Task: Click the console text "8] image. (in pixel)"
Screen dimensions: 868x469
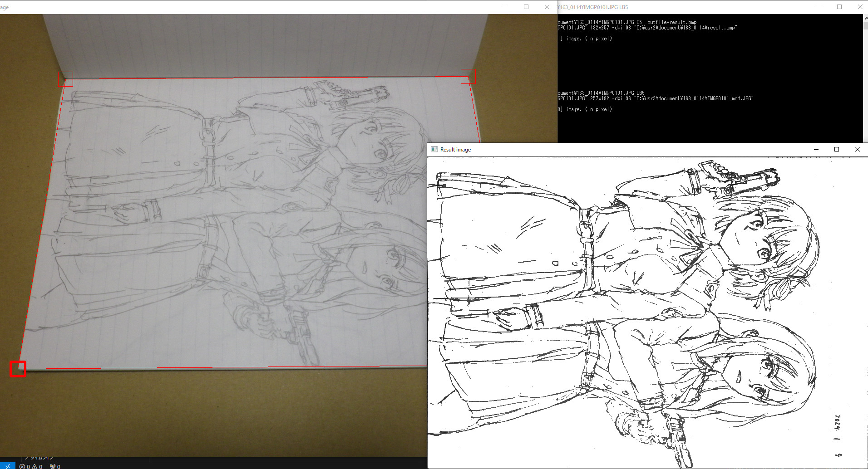Action: click(585, 109)
